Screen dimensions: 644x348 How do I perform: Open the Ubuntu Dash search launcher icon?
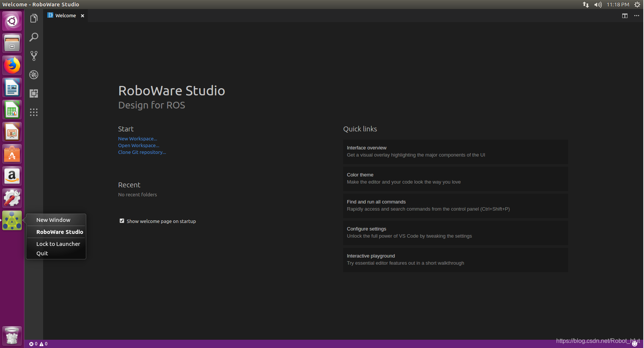point(12,21)
